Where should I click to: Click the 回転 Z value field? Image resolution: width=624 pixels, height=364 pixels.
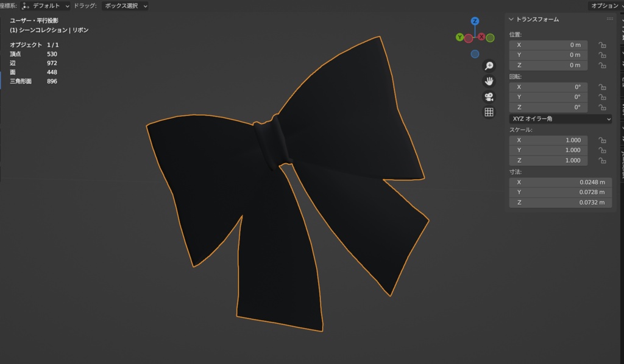pyautogui.click(x=548, y=107)
